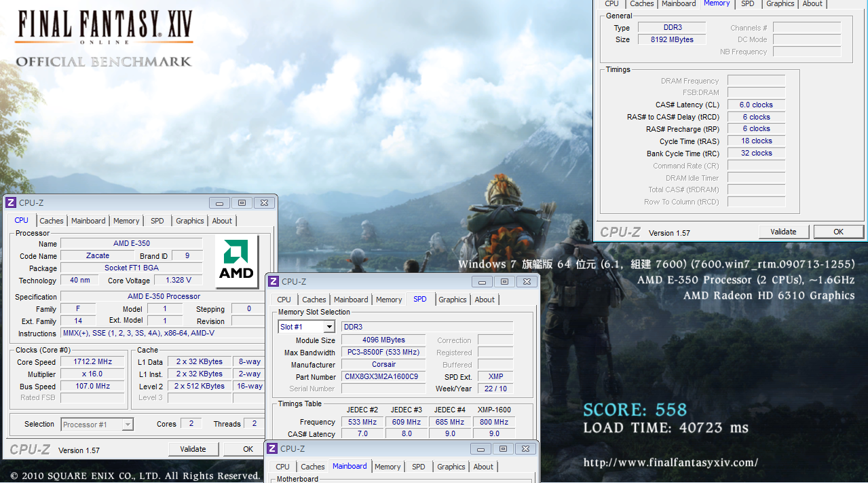The width and height of the screenshot is (868, 483).
Task: Click the Package value 'Socket FT1 BGA'
Action: tap(132, 268)
